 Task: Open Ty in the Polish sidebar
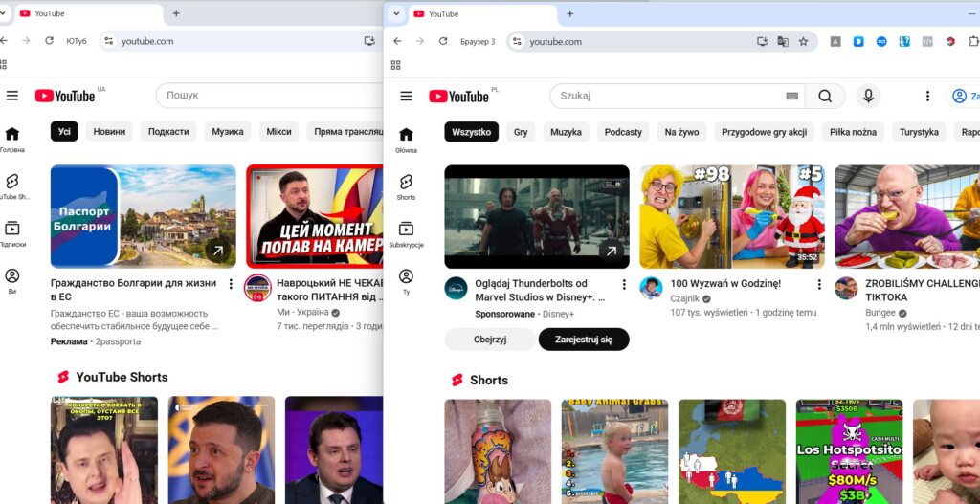[406, 282]
